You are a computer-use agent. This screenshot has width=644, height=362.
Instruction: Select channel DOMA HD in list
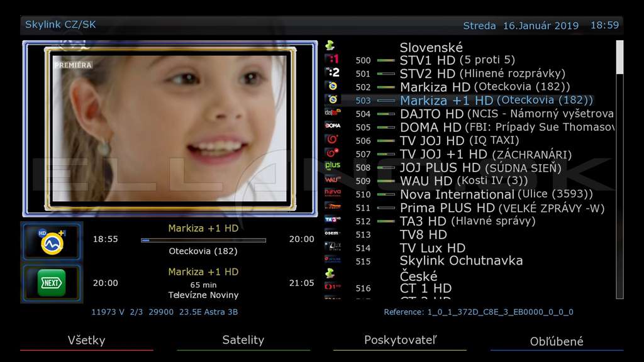(469, 127)
